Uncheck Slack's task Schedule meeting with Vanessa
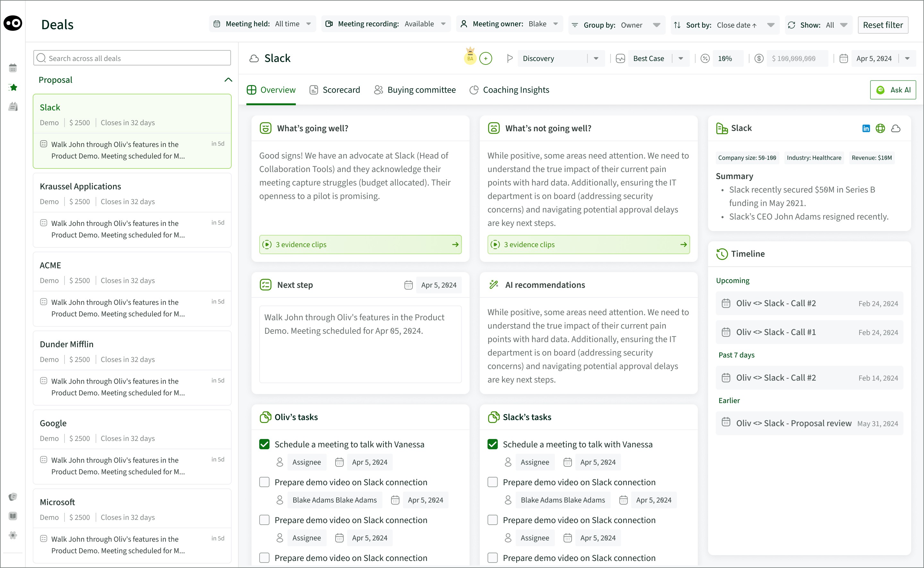Image resolution: width=924 pixels, height=568 pixels. pyautogui.click(x=492, y=444)
